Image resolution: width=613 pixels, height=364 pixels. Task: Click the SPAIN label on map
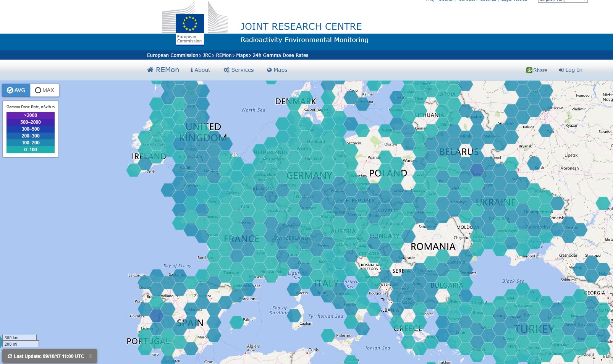(x=190, y=323)
